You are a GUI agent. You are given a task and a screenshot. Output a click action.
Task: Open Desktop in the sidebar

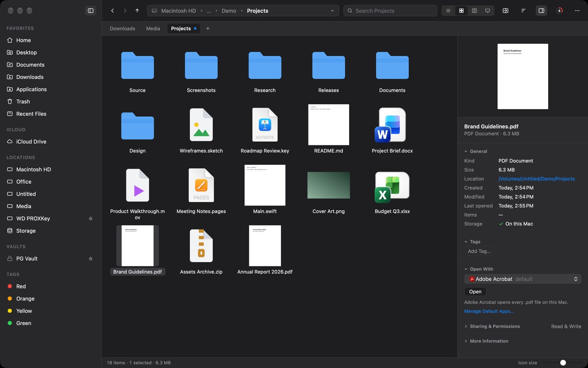coord(50,53)
